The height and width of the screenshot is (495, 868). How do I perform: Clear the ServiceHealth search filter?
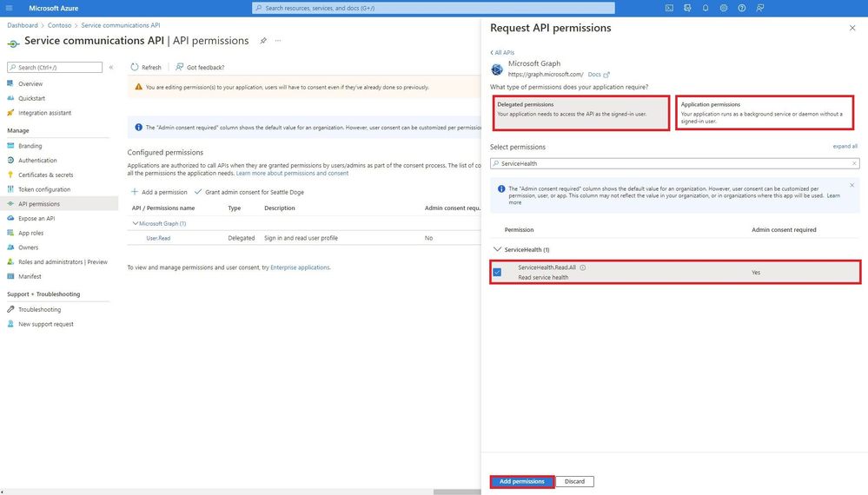(854, 163)
